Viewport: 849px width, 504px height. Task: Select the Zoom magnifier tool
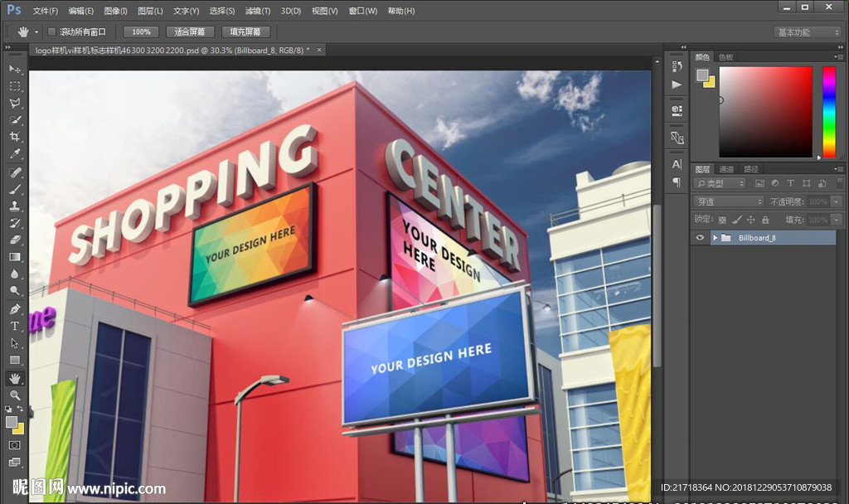pos(15,395)
